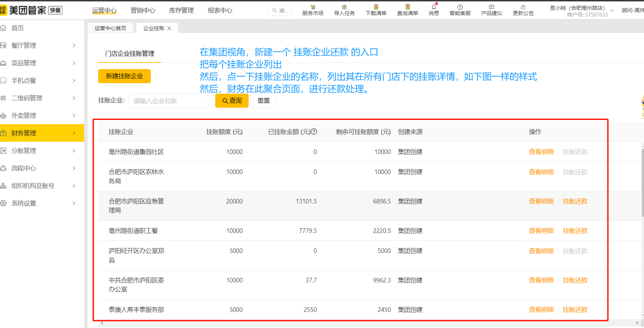The image size is (644, 328).
Task: Open the 服务市场 marketplace icon
Action: click(x=312, y=9)
